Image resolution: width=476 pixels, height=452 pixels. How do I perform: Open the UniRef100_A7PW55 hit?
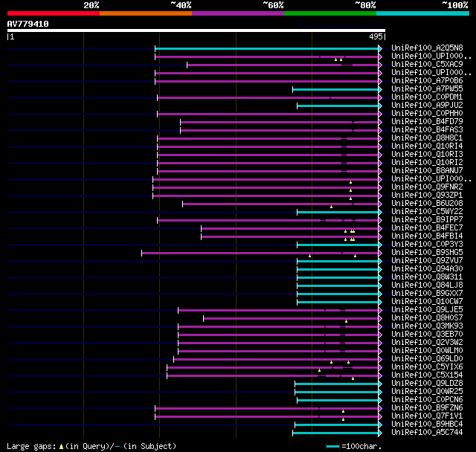tap(427, 89)
